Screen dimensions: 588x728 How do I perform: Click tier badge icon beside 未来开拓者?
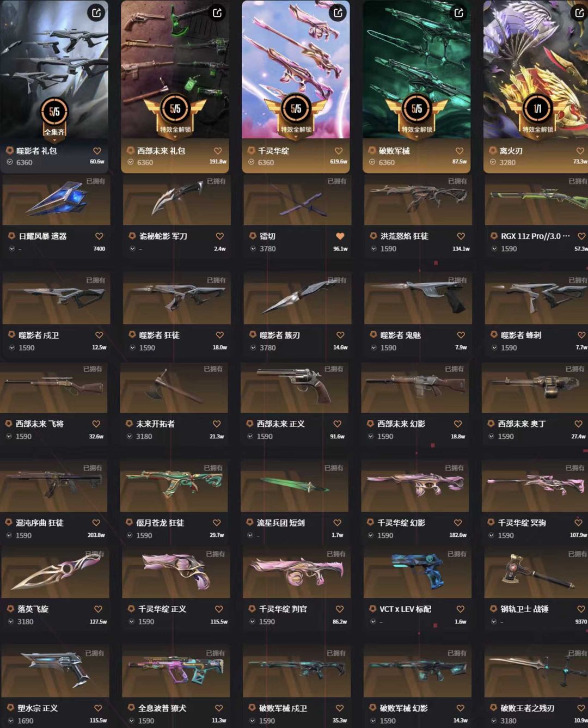(x=129, y=424)
